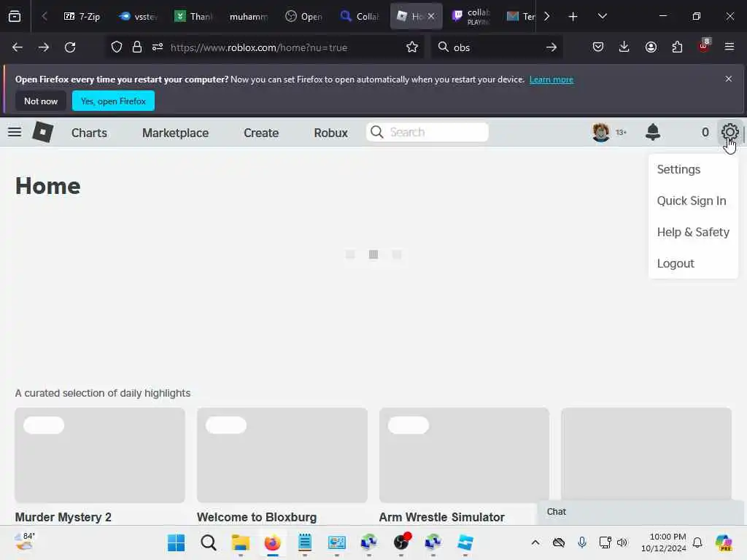Open the site permissions icon in the address bar
The height and width of the screenshot is (560, 747).
pyautogui.click(x=158, y=47)
